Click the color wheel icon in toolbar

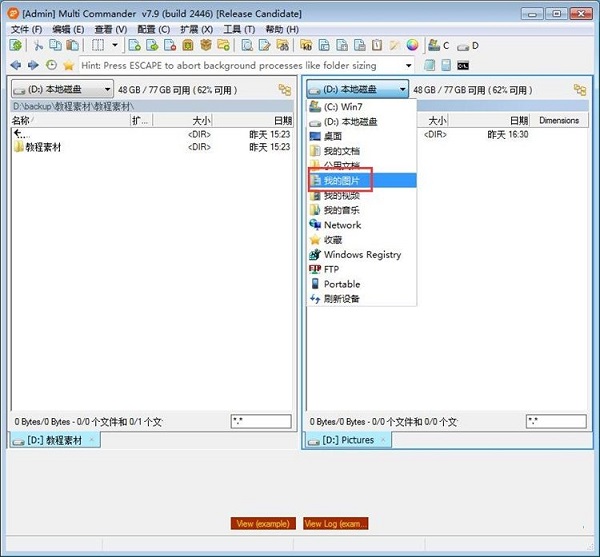[410, 46]
